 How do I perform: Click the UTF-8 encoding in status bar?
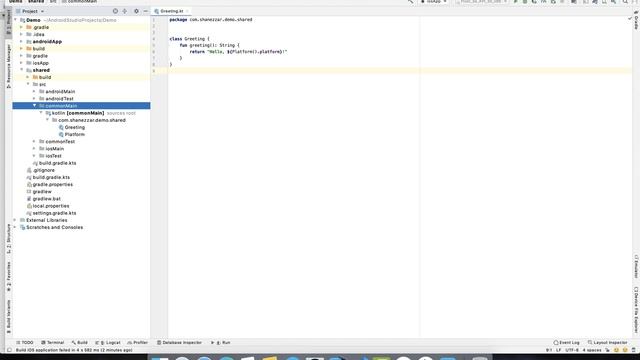[572, 350]
